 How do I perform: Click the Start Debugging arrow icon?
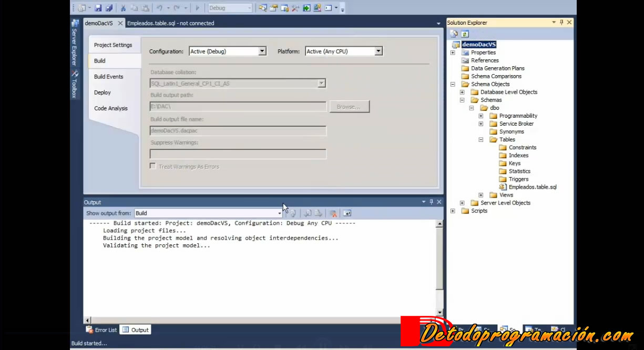[x=197, y=7]
